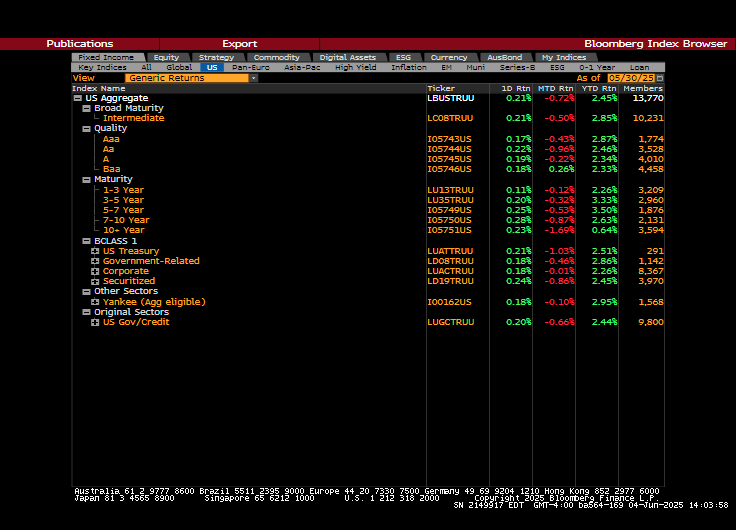Screen dimensions: 736x530
Task: Click the LUACTRUU ticker
Action: 451,271
